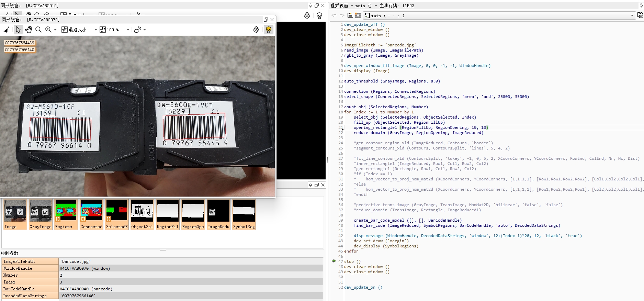Expand the procedure selector dropdown arrow
This screenshot has width=644, height=301.
pos(632,15)
